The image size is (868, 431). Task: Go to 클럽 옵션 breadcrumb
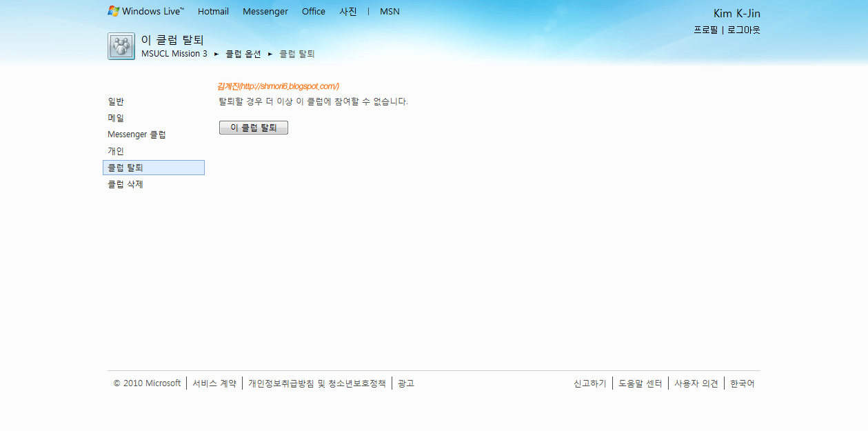243,54
